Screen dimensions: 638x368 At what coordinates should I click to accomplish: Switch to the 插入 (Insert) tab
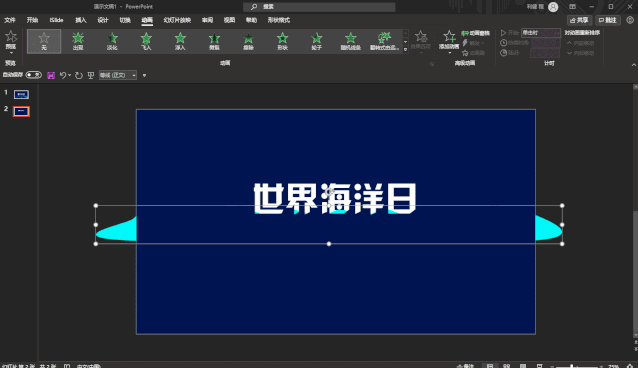[81, 20]
